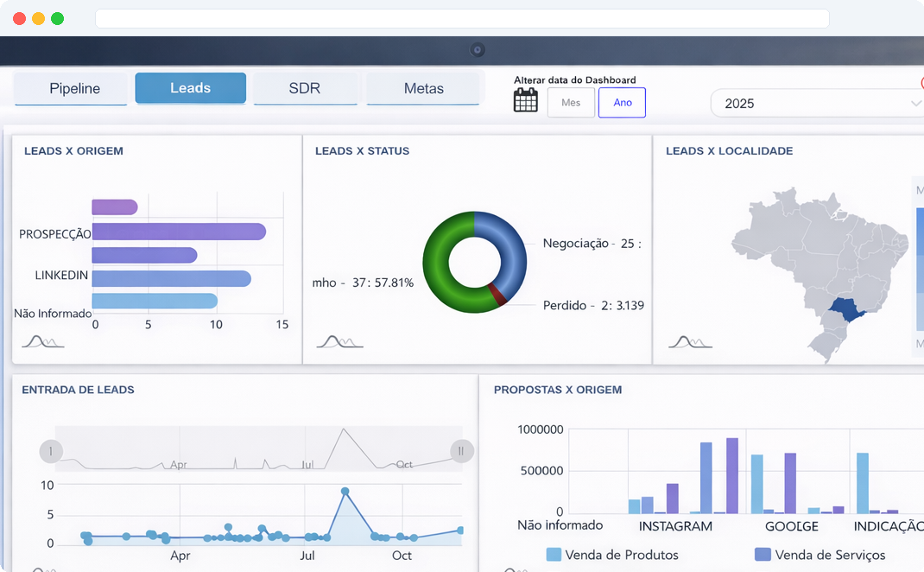Screen dimensions: 924x572
Task: Click the Entrada de Leads title
Action: (x=78, y=390)
